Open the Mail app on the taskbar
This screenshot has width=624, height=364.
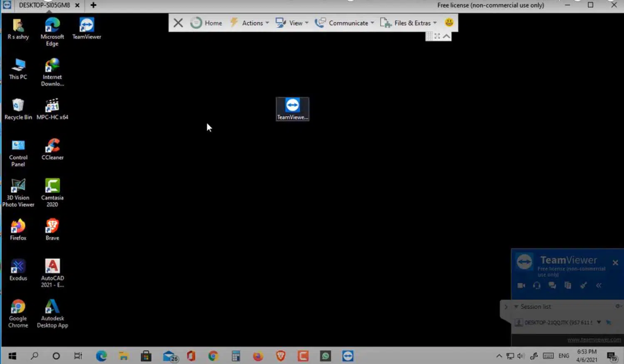point(170,356)
